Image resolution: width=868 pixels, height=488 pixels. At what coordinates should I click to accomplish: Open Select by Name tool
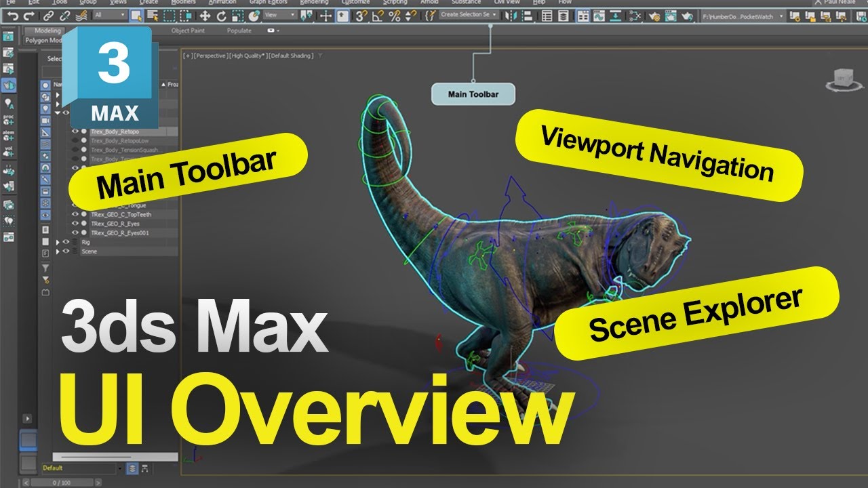tap(153, 15)
